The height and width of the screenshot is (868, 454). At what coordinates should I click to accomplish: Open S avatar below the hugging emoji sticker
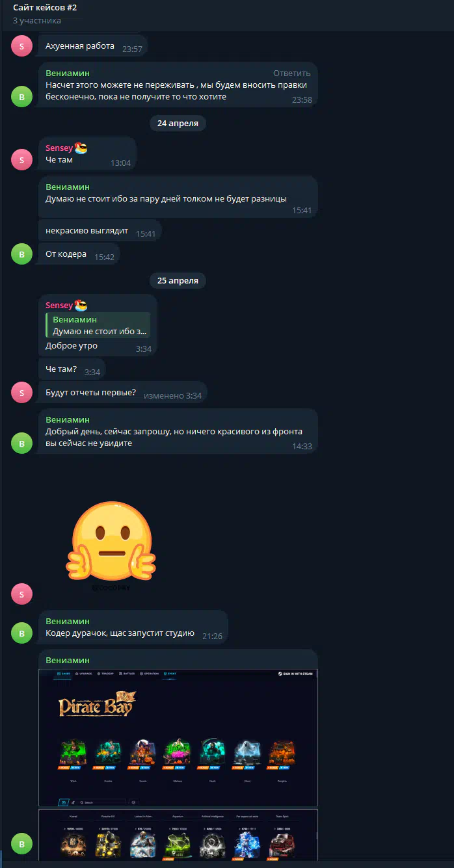click(x=21, y=594)
